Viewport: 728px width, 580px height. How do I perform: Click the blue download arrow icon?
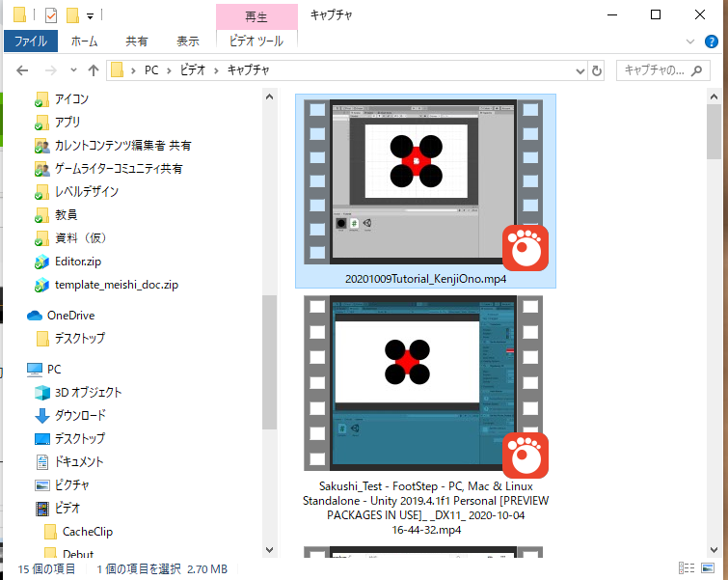(42, 416)
